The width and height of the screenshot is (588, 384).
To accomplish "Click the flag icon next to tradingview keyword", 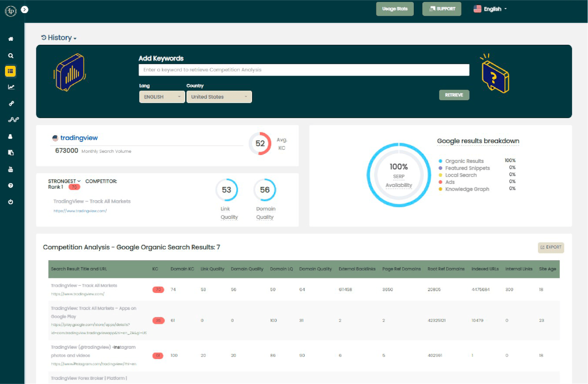I will [x=55, y=138].
